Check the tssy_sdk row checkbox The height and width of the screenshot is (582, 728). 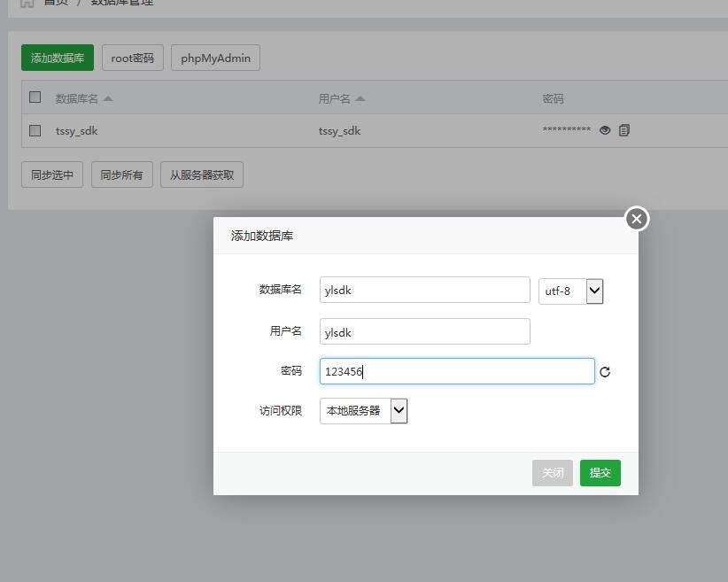pos(35,130)
